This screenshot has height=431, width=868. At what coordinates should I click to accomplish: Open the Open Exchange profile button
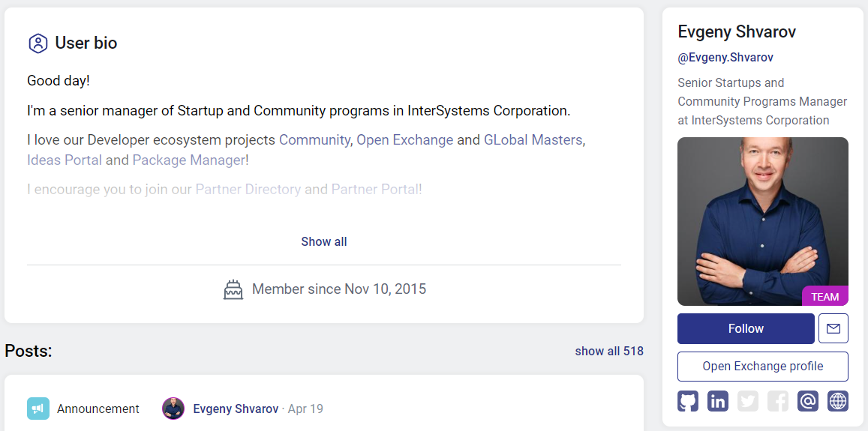(x=762, y=367)
